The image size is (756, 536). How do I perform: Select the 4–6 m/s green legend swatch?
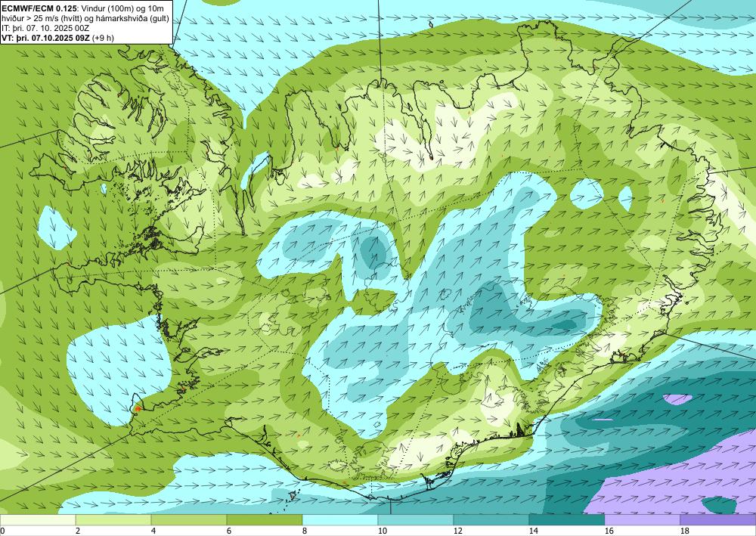coord(189,519)
